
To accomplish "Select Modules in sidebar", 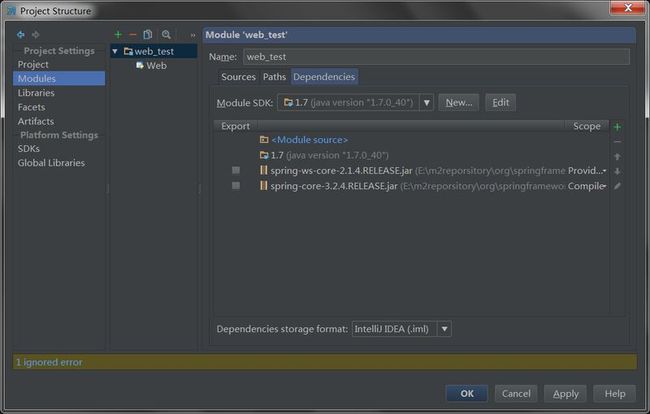I will [x=59, y=78].
